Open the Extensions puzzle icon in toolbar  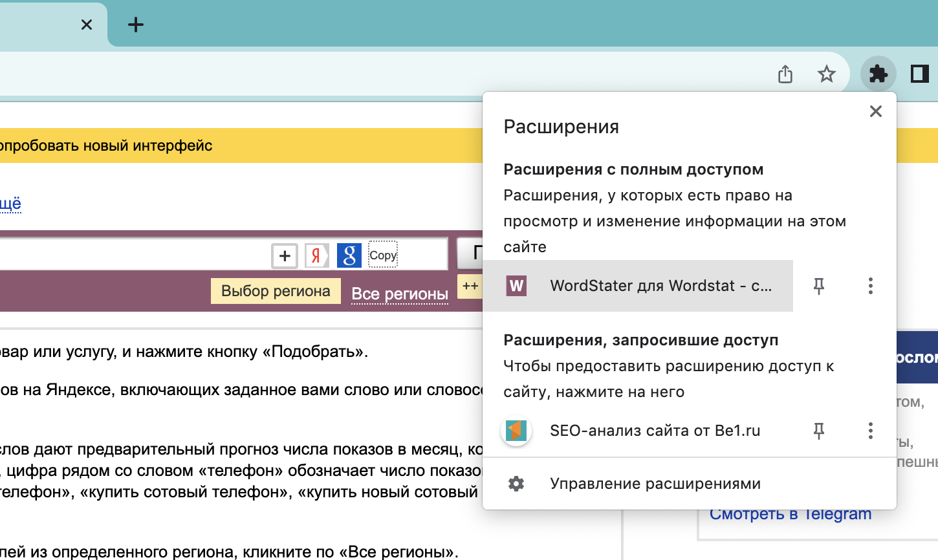pyautogui.click(x=878, y=74)
